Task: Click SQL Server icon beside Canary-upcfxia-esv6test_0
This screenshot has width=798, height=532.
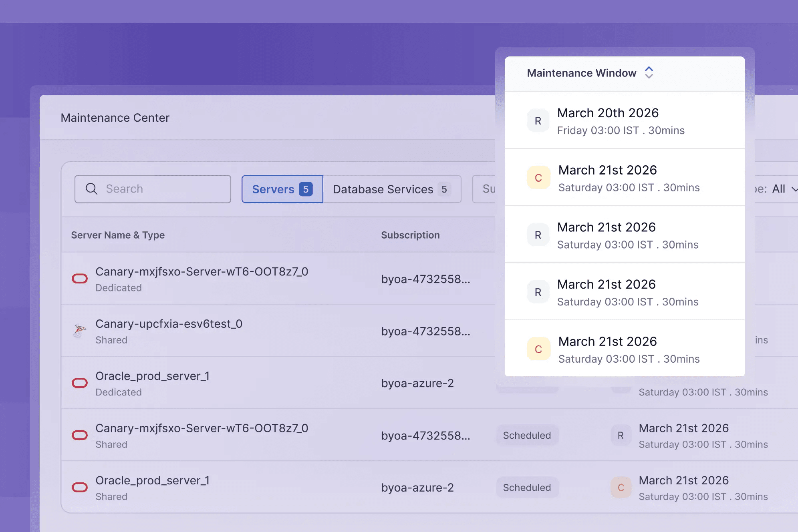Action: coord(80,331)
